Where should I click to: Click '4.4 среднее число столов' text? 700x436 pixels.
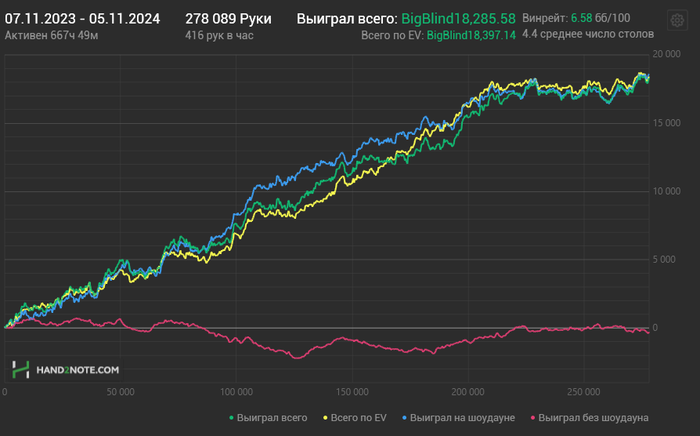click(x=588, y=34)
